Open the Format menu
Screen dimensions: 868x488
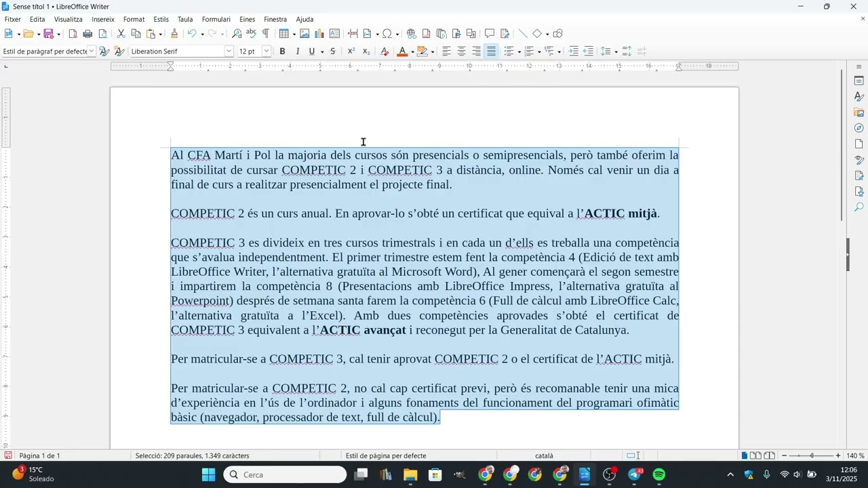pyautogui.click(x=134, y=20)
